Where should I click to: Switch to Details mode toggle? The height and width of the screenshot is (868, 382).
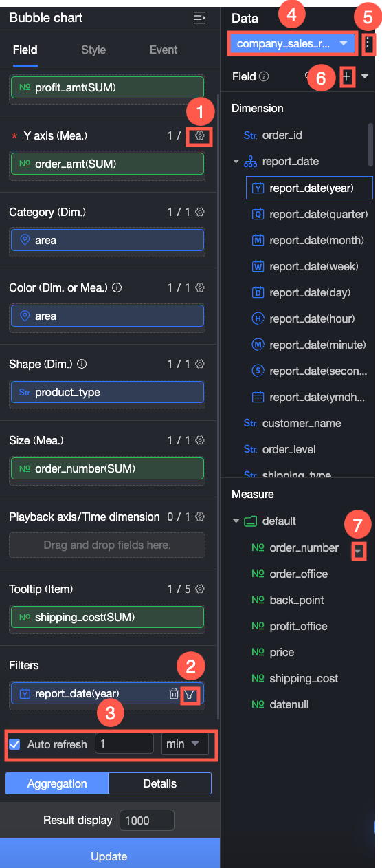pos(160,783)
